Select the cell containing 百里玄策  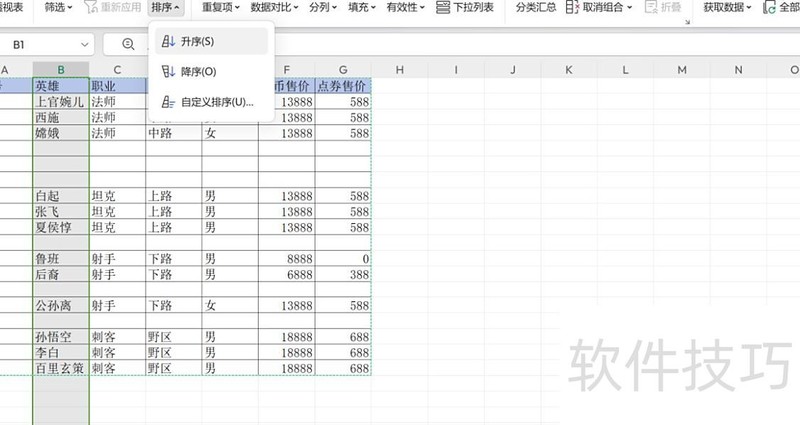pos(61,368)
